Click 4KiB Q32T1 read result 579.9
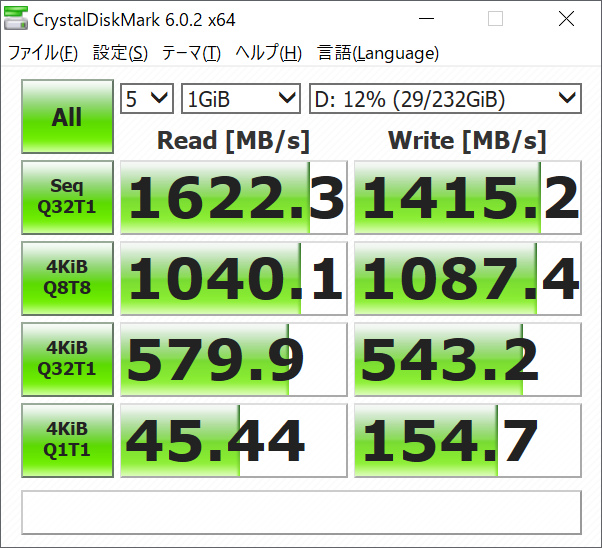The image size is (602, 548). click(234, 359)
